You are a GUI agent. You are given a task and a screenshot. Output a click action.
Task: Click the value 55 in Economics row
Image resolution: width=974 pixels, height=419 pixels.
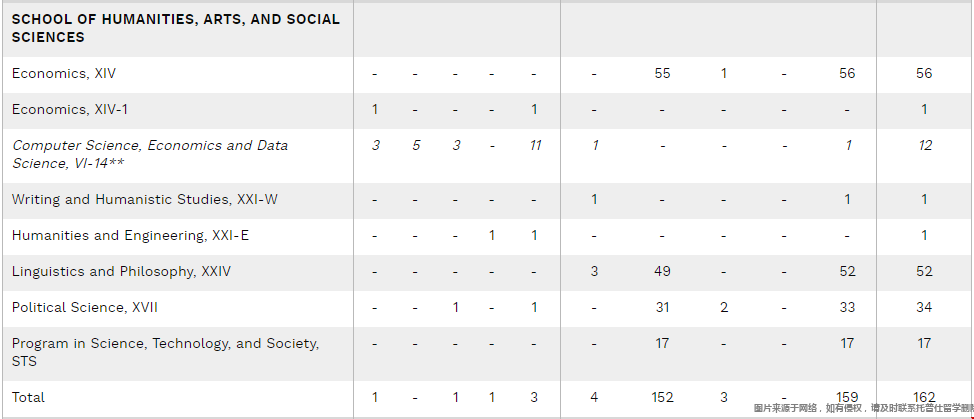(662, 73)
